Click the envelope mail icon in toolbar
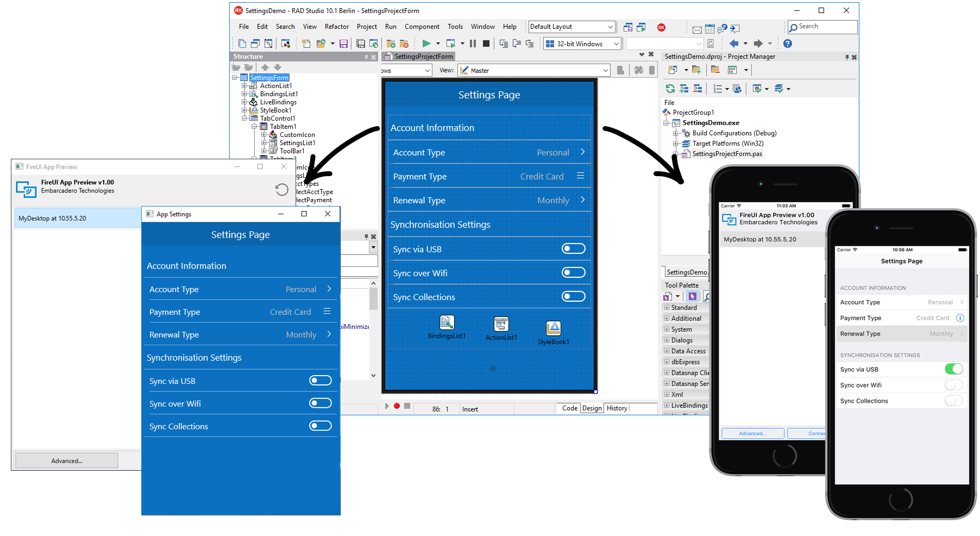 [x=697, y=29]
